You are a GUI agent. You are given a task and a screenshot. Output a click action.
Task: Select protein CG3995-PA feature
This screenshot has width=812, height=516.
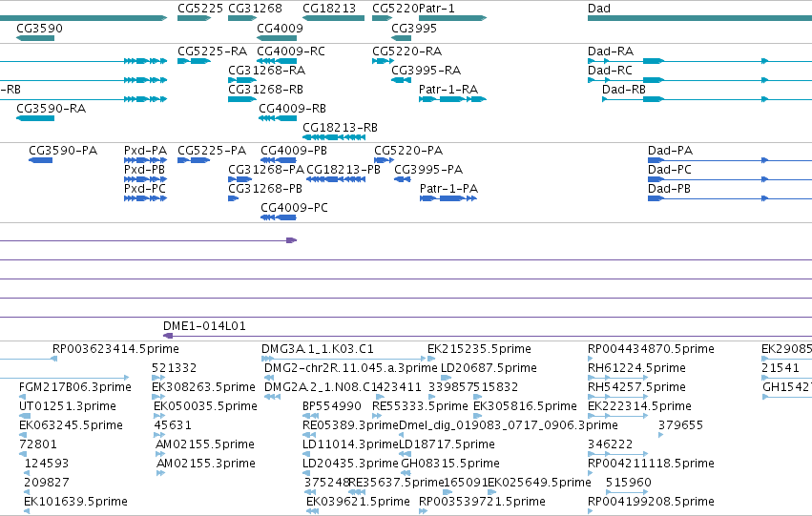click(x=403, y=179)
